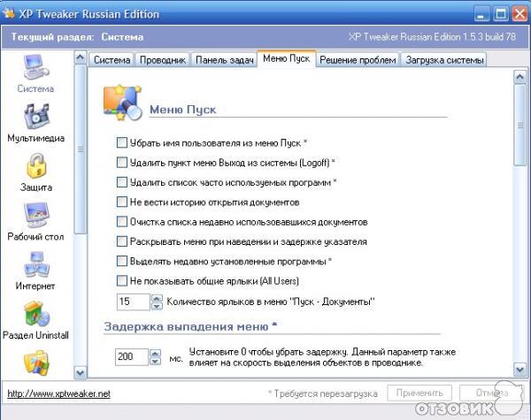Increase the Пуск - Документы shortcut count

coord(157,298)
